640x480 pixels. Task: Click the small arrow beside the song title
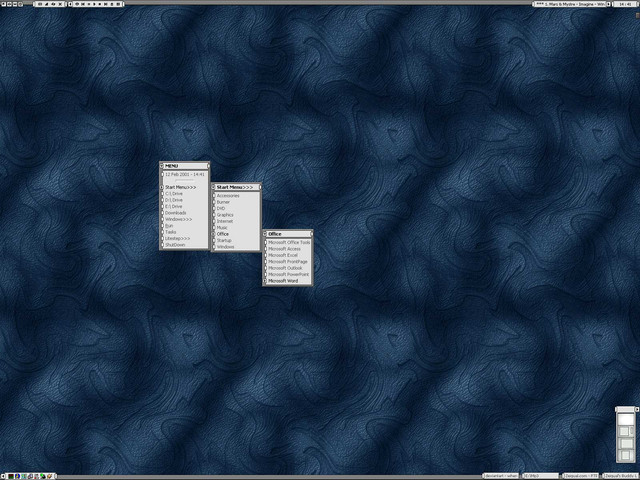point(609,4)
